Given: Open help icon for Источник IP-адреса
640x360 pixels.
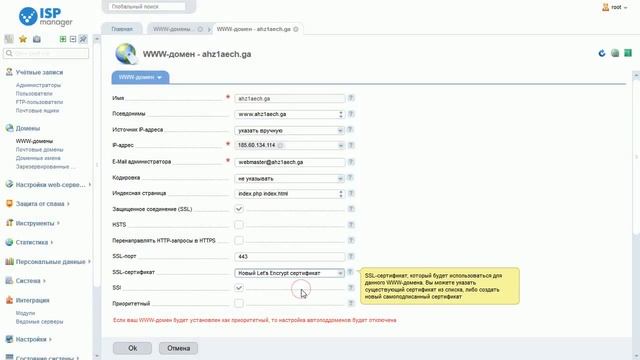Looking at the screenshot, I should coord(351,130).
